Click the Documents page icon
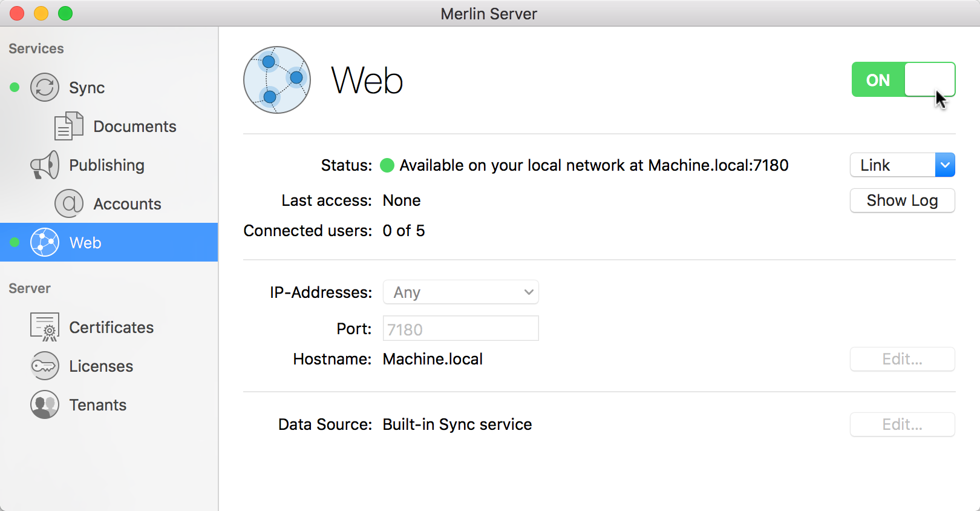This screenshot has height=511, width=980. pyautogui.click(x=69, y=126)
